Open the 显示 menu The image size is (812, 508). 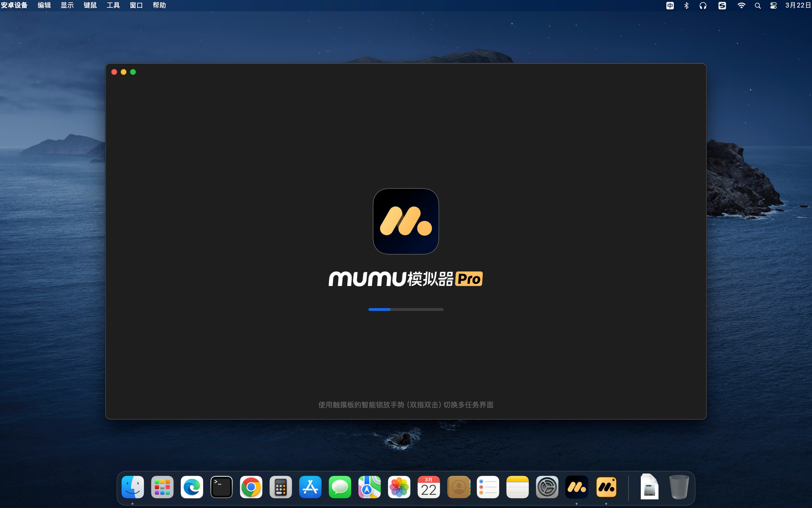[x=67, y=5]
